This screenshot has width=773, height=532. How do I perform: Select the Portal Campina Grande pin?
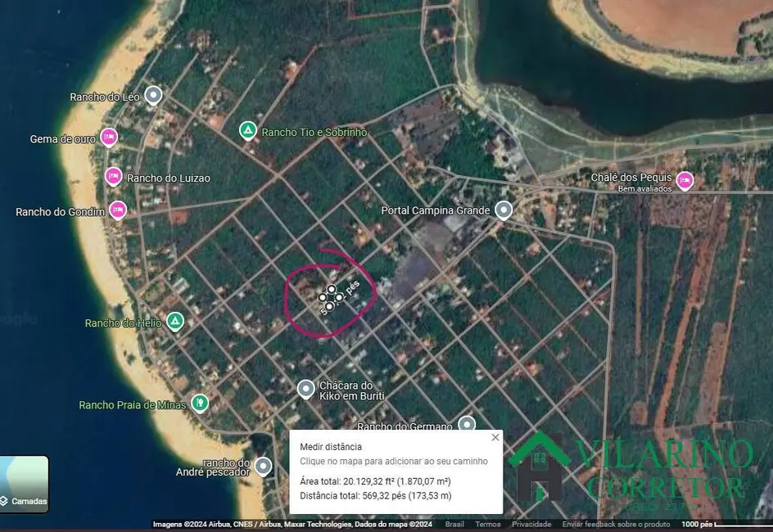click(504, 210)
